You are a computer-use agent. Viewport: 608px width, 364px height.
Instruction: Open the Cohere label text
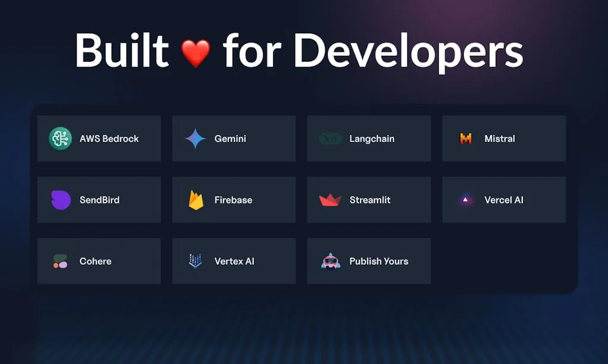point(96,261)
